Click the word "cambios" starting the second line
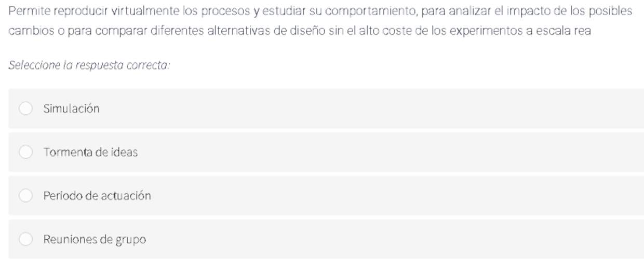Viewport: 644px width, 259px height. (x=26, y=31)
